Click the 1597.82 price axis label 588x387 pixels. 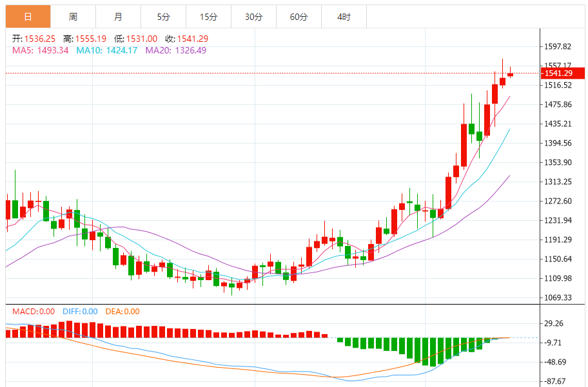coord(558,46)
